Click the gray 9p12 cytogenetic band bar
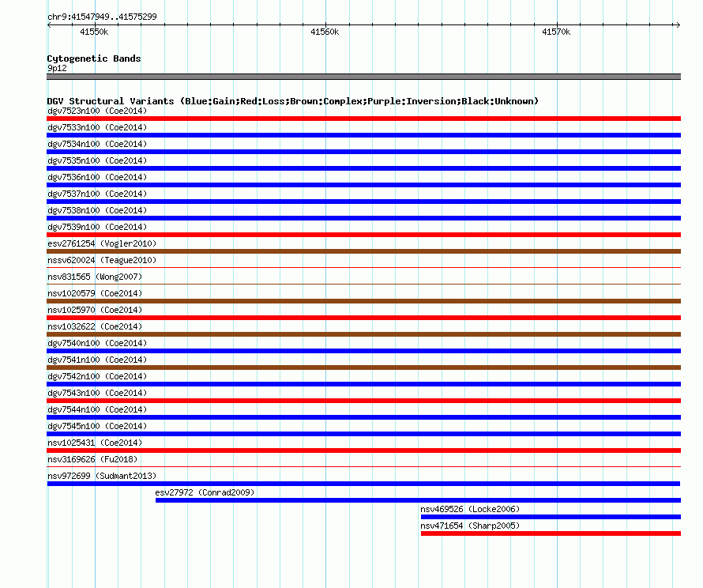This screenshot has height=588, width=703. 363,77
